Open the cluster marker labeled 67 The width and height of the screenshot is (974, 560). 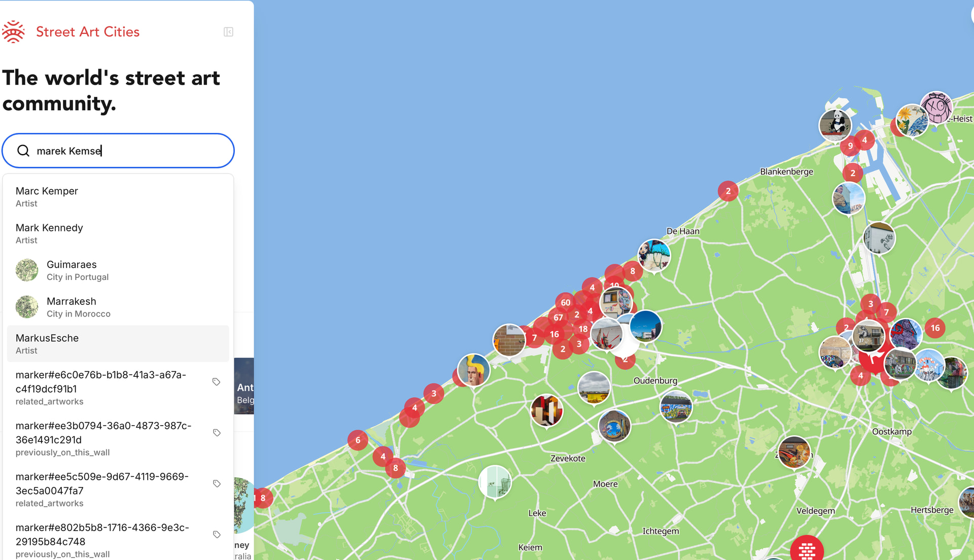click(x=558, y=318)
